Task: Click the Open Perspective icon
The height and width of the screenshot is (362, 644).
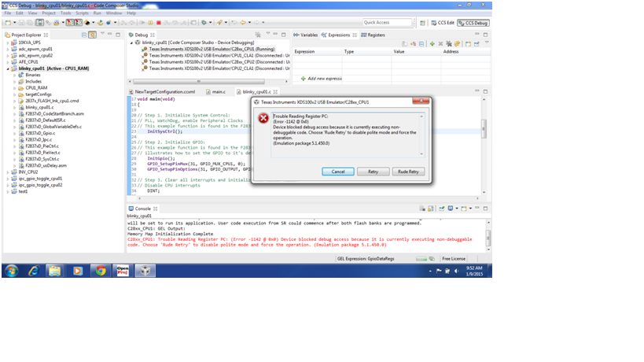Action: [422, 23]
